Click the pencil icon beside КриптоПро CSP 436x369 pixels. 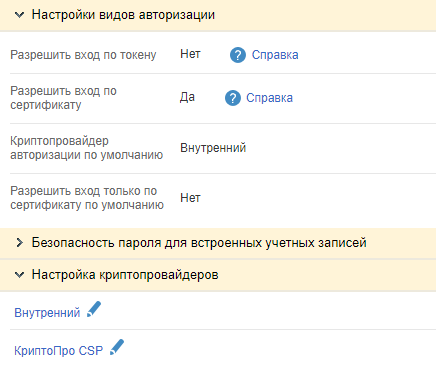click(x=117, y=347)
